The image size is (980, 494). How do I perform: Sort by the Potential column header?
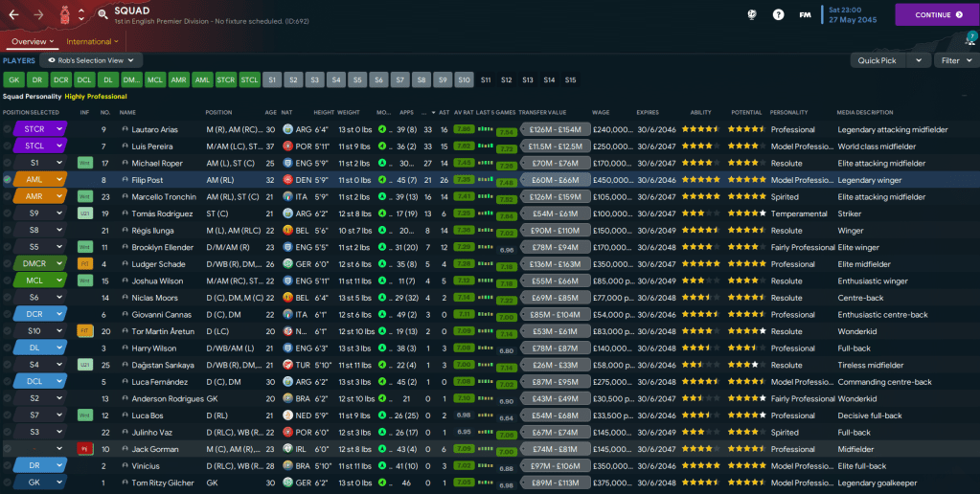coord(745,112)
